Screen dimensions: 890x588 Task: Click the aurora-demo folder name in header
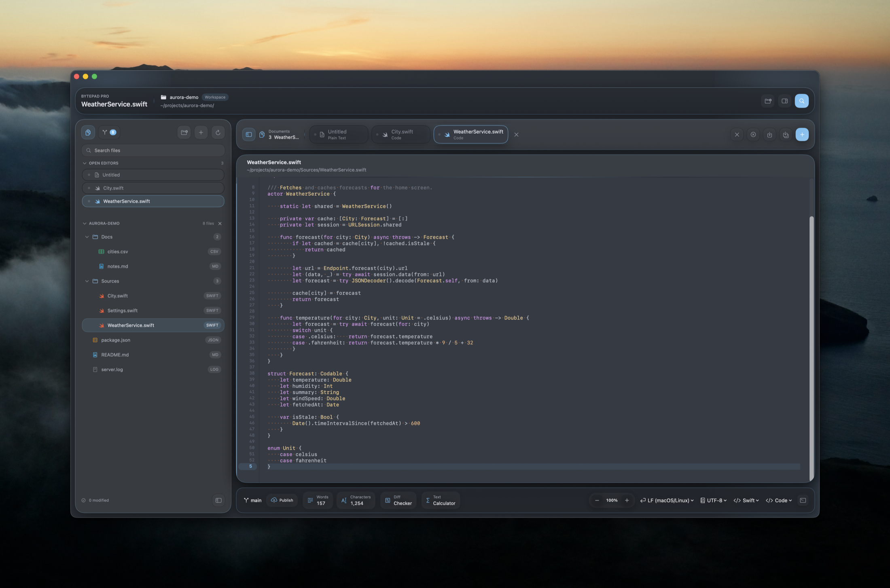coord(184,97)
